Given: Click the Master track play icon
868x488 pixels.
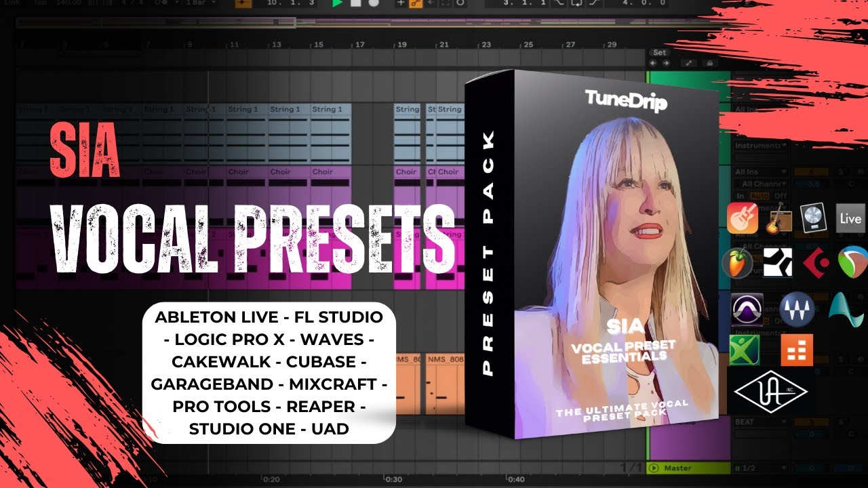Looking at the screenshot, I should [654, 468].
